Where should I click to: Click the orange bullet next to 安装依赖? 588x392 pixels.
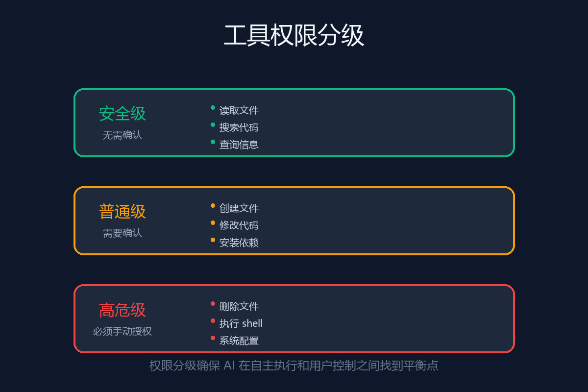[x=213, y=240]
